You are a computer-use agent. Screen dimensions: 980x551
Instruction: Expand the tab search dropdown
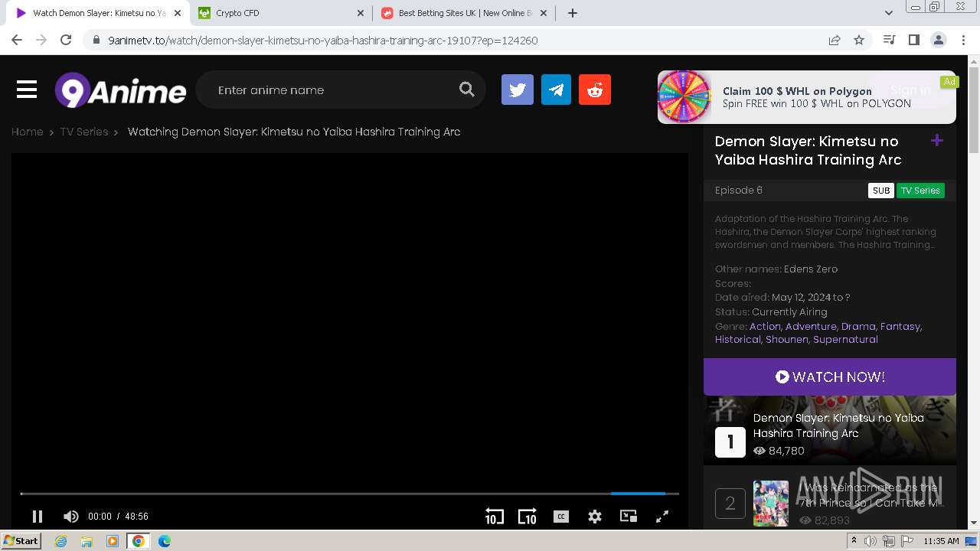tap(889, 13)
